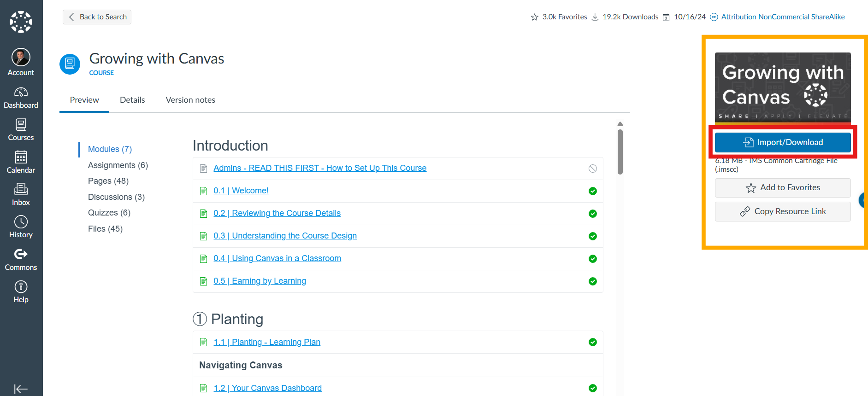Open the Calendar icon

21,157
